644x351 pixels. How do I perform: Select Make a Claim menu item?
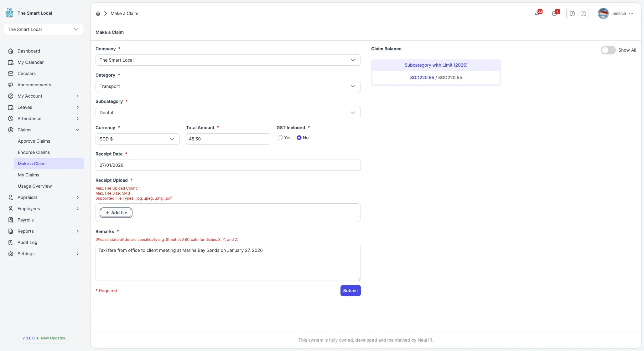[49, 164]
